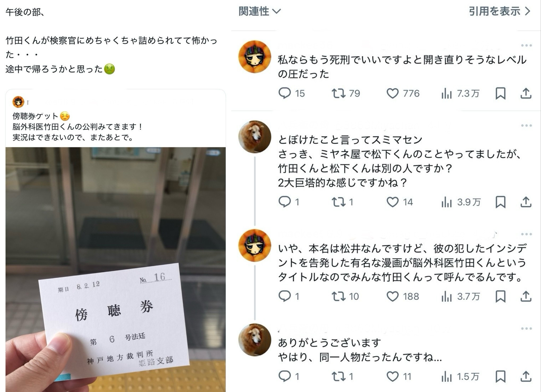Image resolution: width=541 pixels, height=392 pixels.
Task: Open the lion-dog avatar profile on last reply
Action: 255,340
